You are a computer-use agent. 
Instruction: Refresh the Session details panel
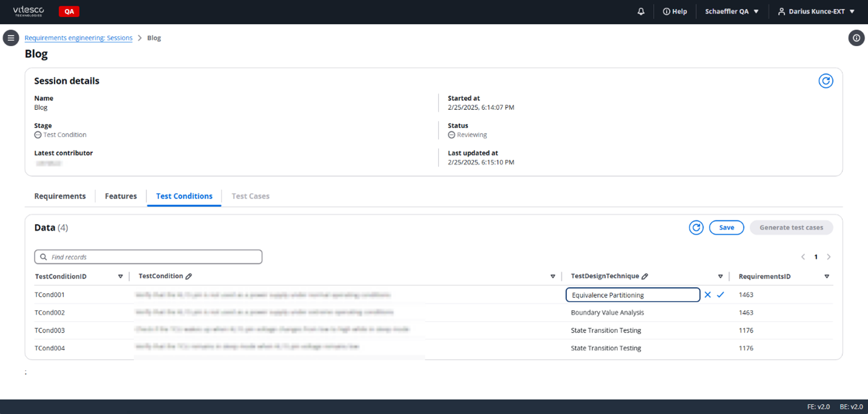click(826, 80)
